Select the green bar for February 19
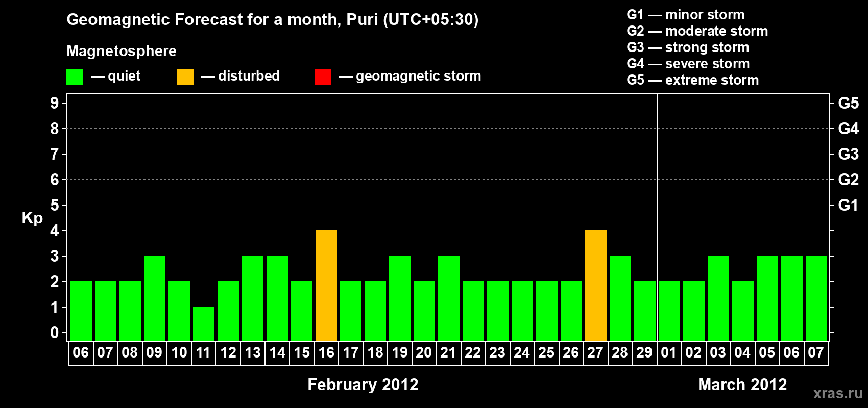 tap(400, 298)
